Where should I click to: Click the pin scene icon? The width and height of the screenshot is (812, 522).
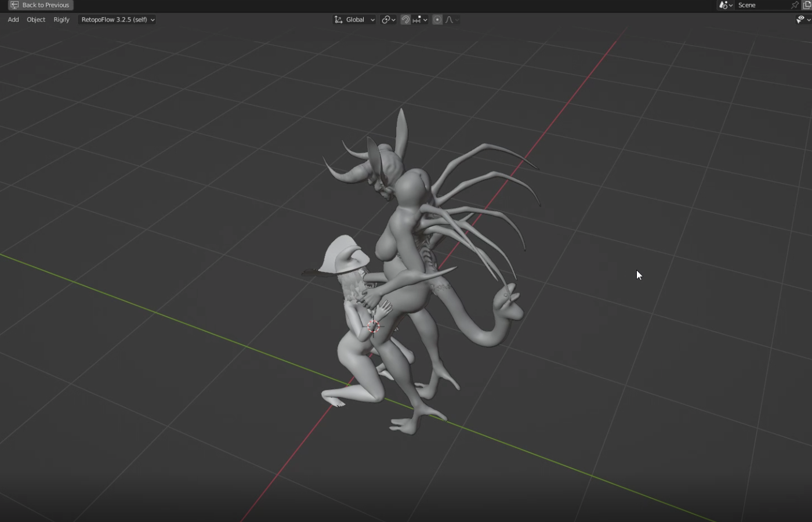pyautogui.click(x=795, y=5)
